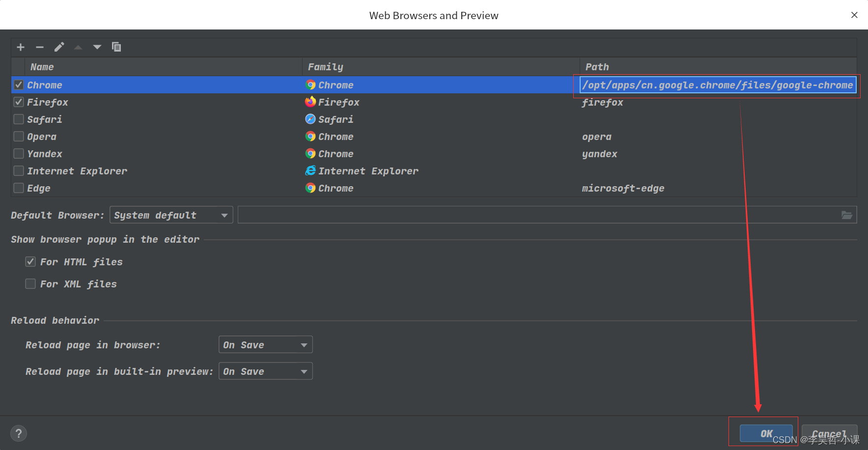The width and height of the screenshot is (868, 450).
Task: Copy the selected browser entry
Action: [116, 47]
